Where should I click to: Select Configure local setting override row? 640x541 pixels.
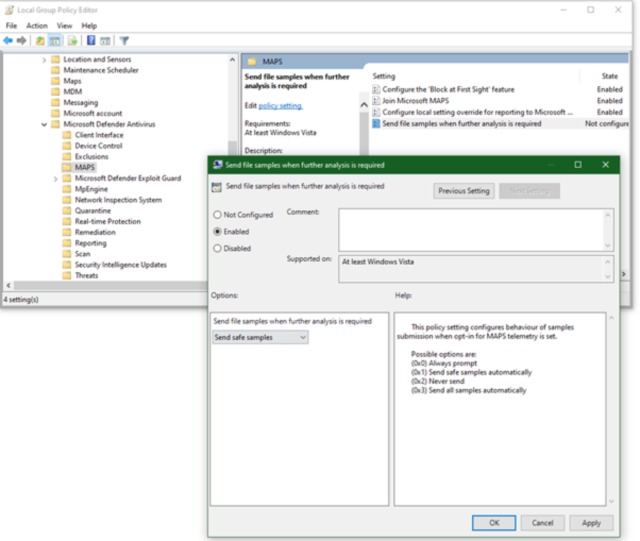coord(478,112)
